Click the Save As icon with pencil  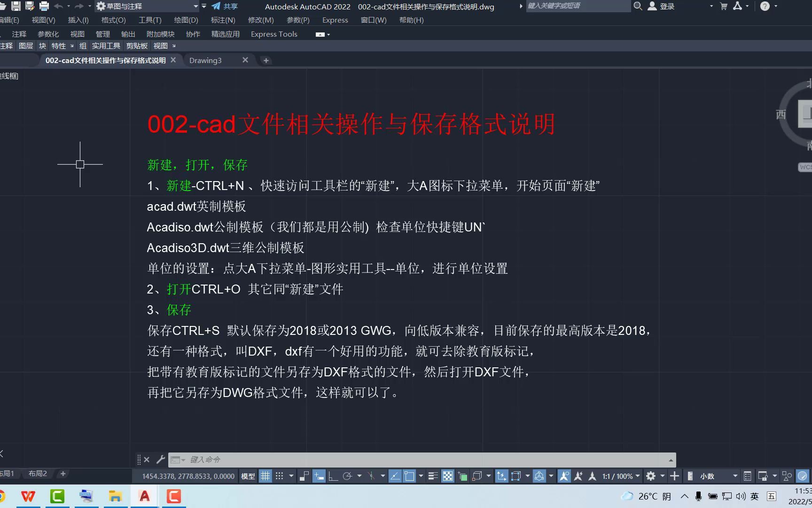(x=30, y=6)
